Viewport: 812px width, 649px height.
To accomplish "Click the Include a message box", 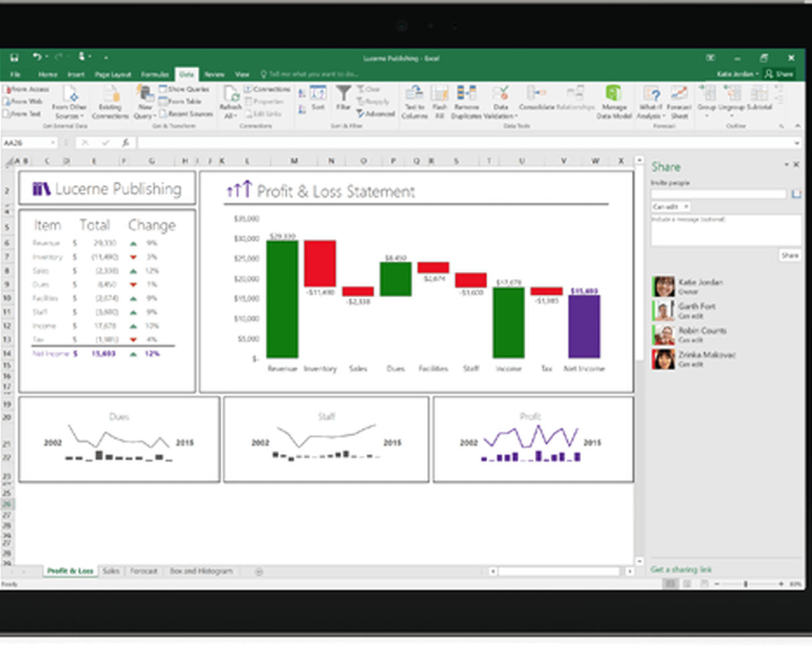I will coord(726,230).
